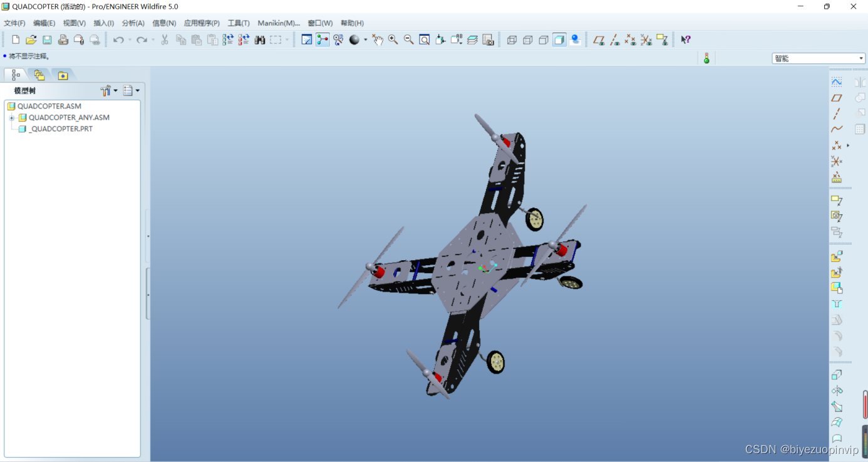This screenshot has height=462, width=868.
Task: Print the active model
Action: pyautogui.click(x=63, y=39)
